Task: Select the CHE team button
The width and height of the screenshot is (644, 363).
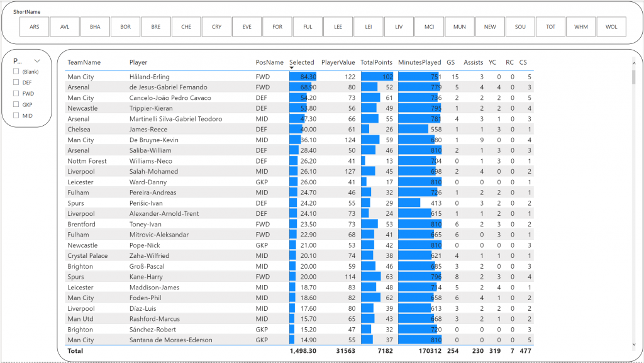Action: point(186,27)
